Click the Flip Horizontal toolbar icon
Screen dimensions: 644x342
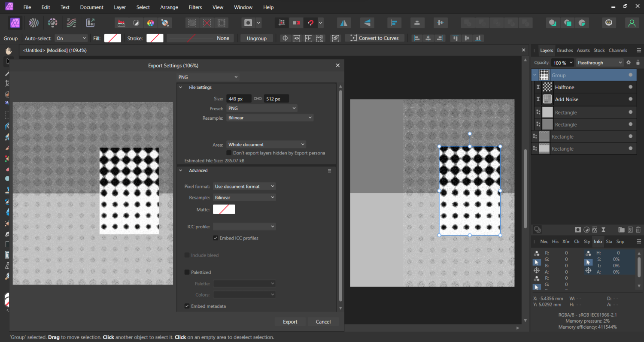(x=343, y=23)
